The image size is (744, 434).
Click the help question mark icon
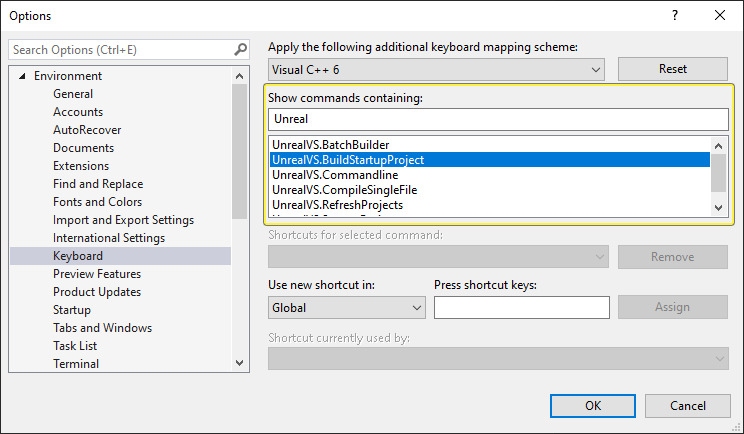[x=675, y=15]
